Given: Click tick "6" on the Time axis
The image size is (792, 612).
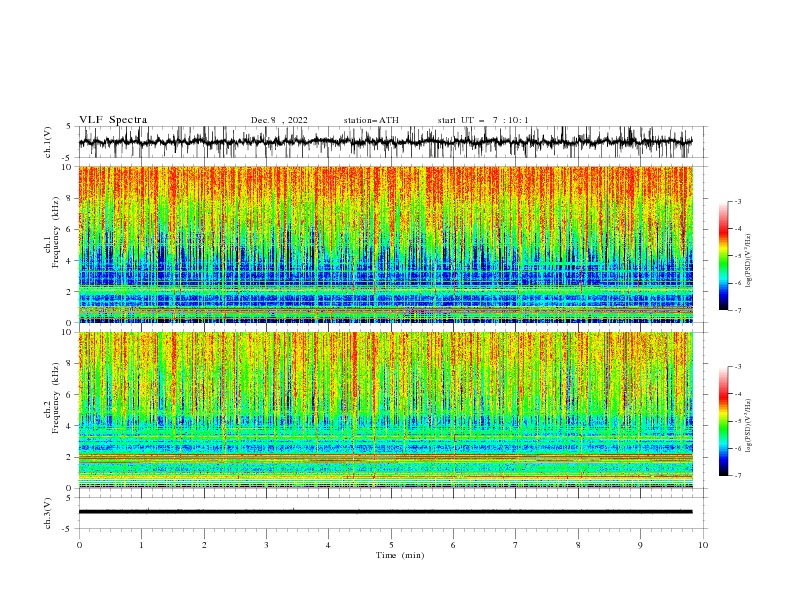Looking at the screenshot, I should click(x=453, y=545).
